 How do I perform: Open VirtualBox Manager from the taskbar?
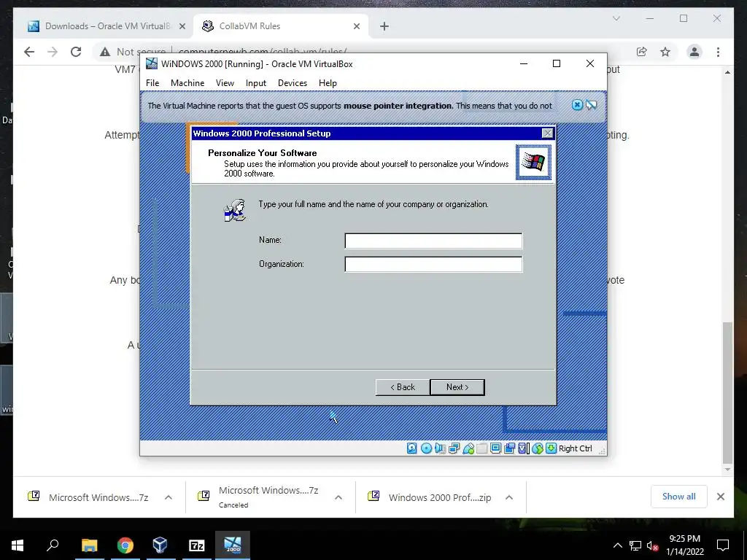tap(160, 545)
